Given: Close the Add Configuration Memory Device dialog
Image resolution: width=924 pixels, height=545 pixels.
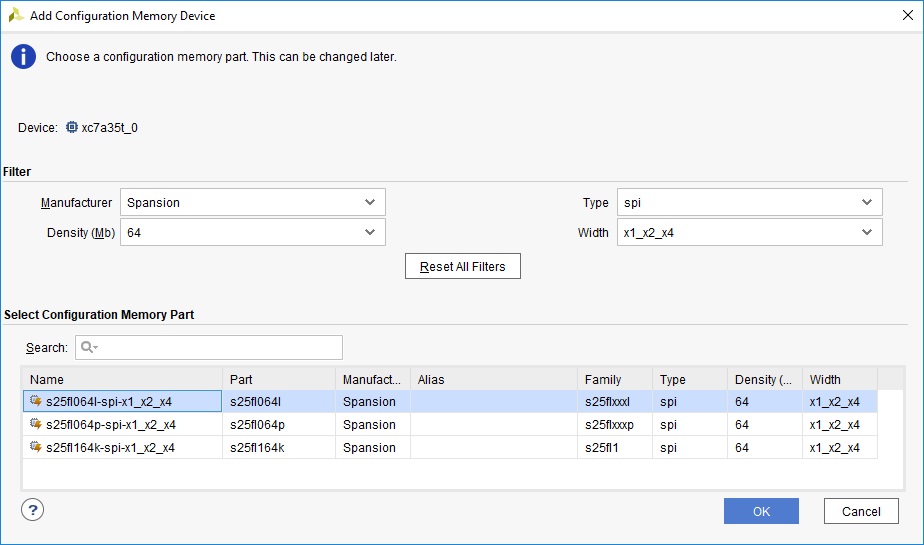Looking at the screenshot, I should [908, 15].
